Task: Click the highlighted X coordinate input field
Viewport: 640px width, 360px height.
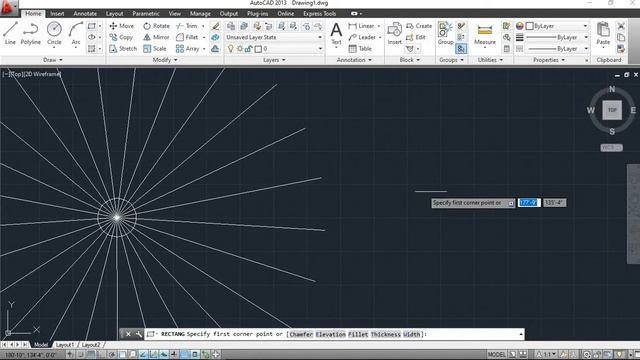Action: (x=529, y=202)
